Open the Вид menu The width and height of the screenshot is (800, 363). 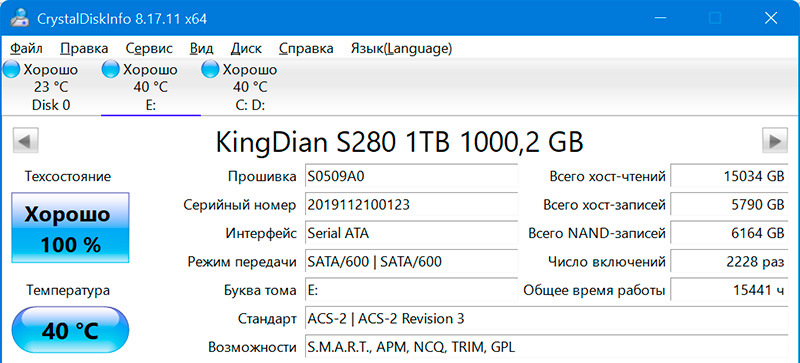point(201,49)
